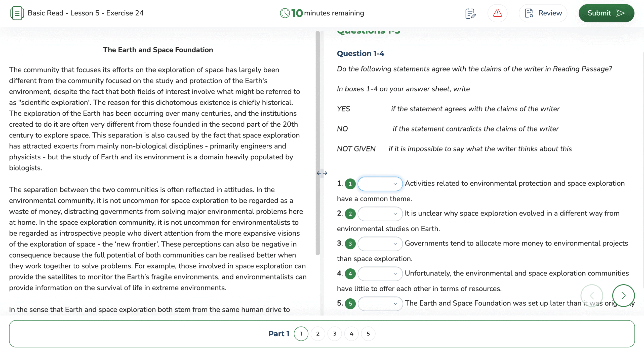Click the reading passage scrollbar
644x351 pixels.
coord(318,143)
